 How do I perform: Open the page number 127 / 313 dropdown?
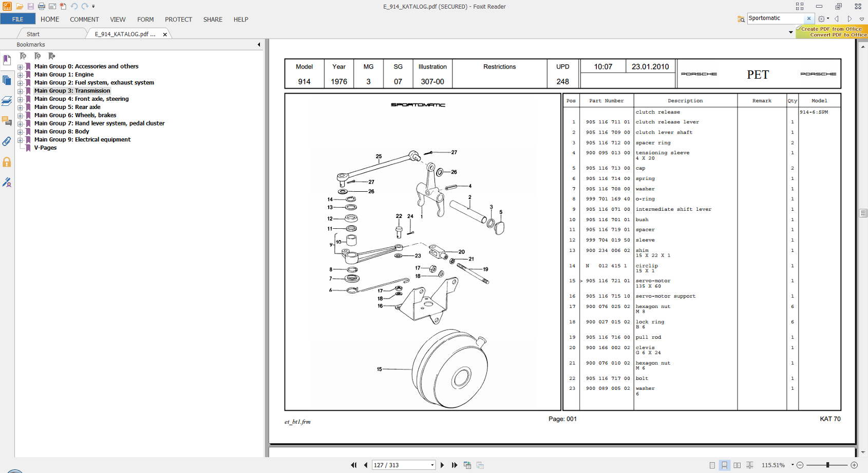[432, 465]
